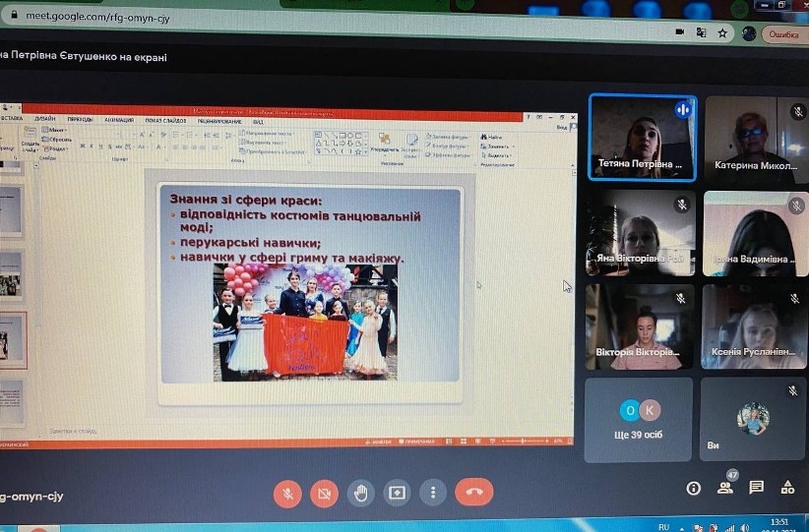The width and height of the screenshot is (809, 532).
Task: Leave the call with the red hang-up button
Action: (x=474, y=492)
